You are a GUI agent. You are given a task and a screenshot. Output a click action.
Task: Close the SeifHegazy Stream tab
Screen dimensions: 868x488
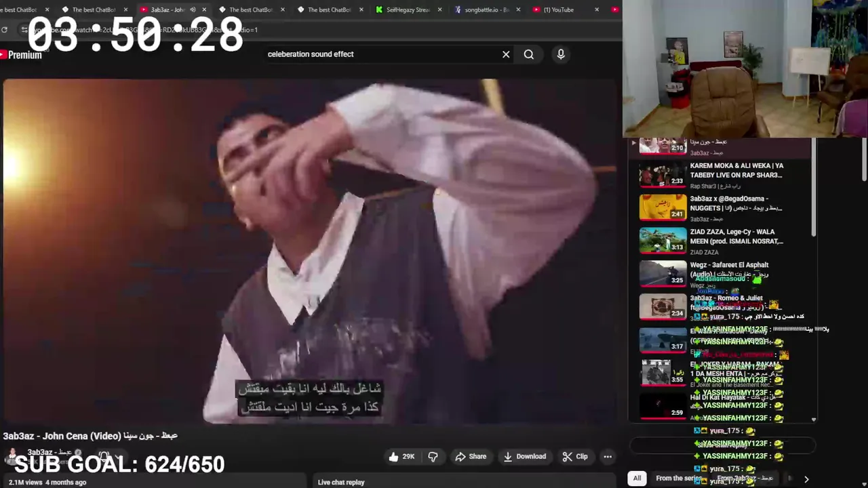point(440,9)
